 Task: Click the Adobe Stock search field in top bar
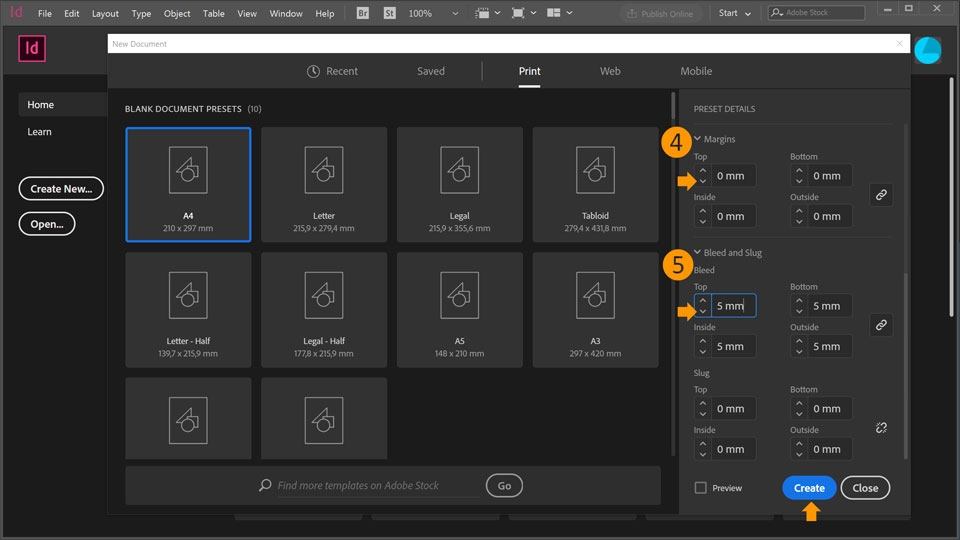click(x=816, y=12)
